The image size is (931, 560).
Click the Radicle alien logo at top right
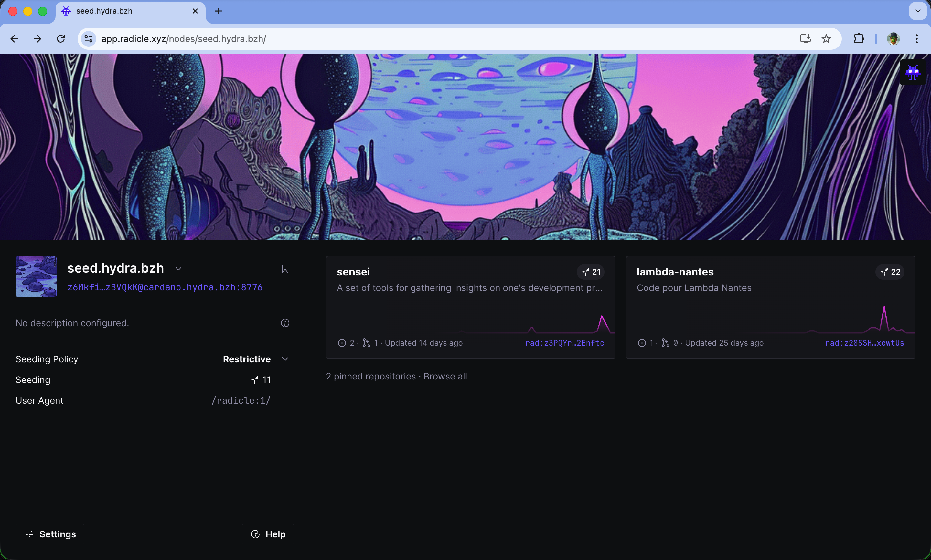913,72
